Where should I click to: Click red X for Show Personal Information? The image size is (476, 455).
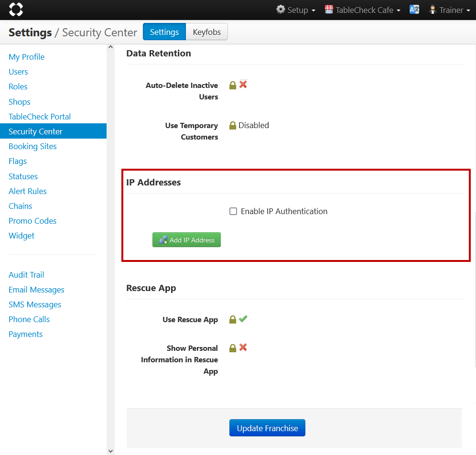tap(243, 347)
